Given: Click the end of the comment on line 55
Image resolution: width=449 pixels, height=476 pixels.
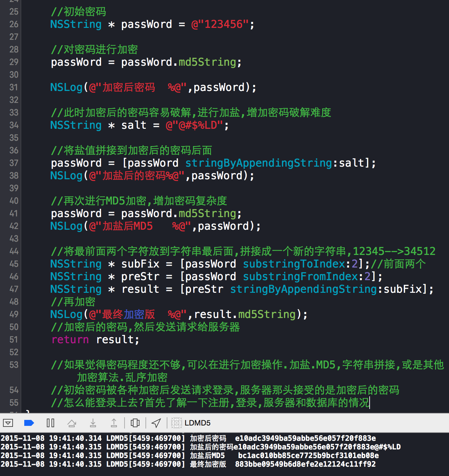Looking at the screenshot, I should pyautogui.click(x=369, y=403).
